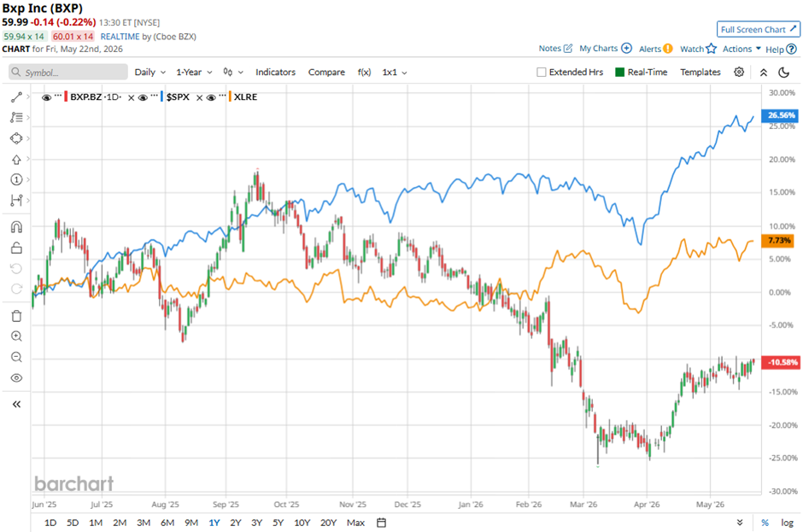Toggle visibility of the $SPX comparison
803x532 pixels.
(143, 96)
